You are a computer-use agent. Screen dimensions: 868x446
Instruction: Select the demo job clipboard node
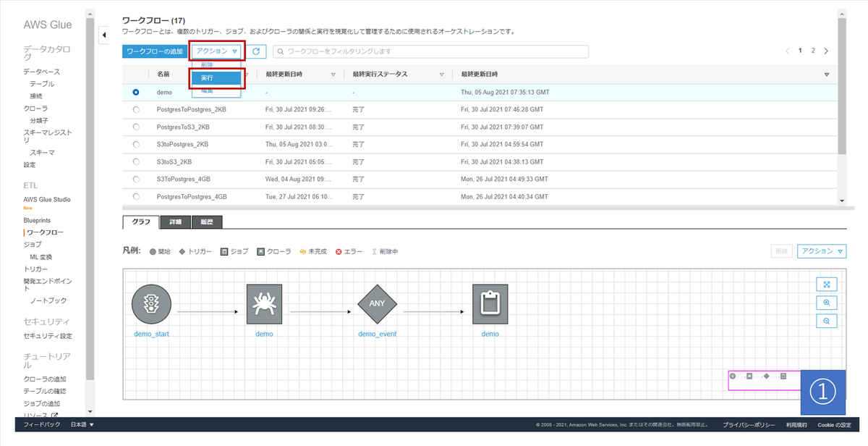point(490,304)
